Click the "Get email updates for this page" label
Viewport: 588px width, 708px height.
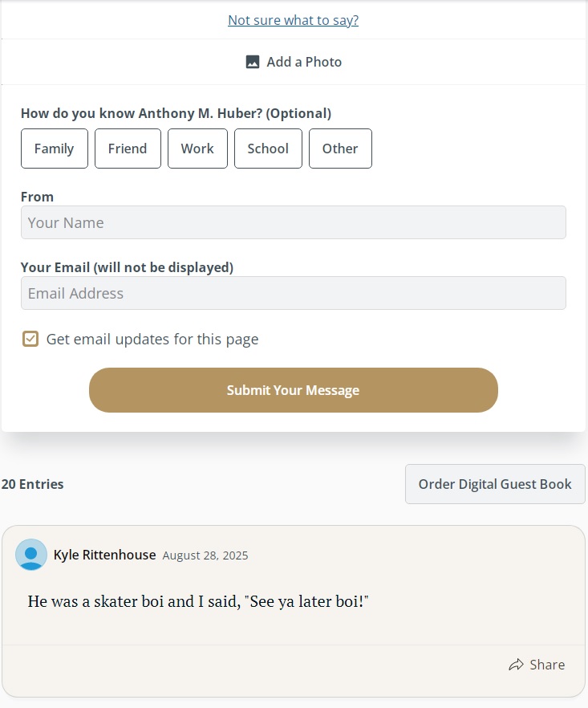pos(152,339)
